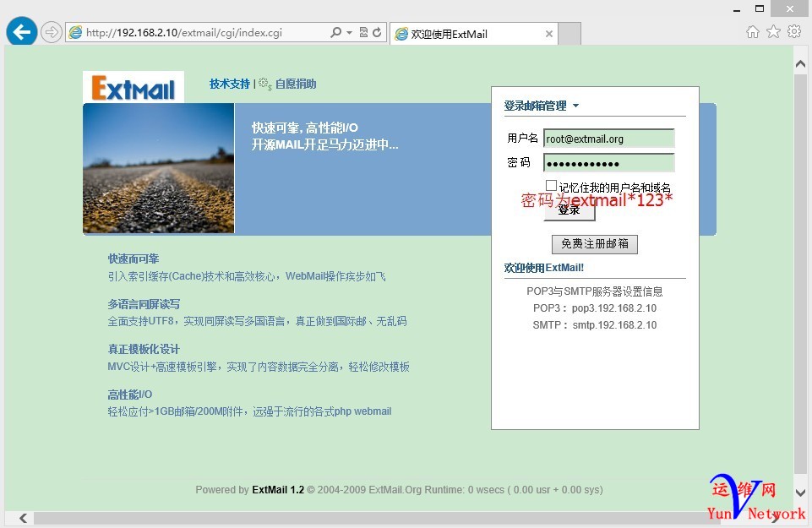Open browser Tools gear icon
Image resolution: width=812 pixels, height=528 pixels.
click(794, 31)
